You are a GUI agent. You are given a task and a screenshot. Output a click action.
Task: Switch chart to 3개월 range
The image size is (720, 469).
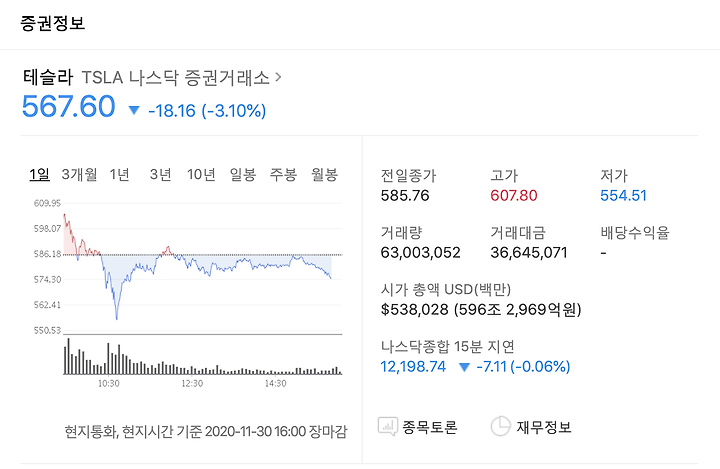pos(79,174)
